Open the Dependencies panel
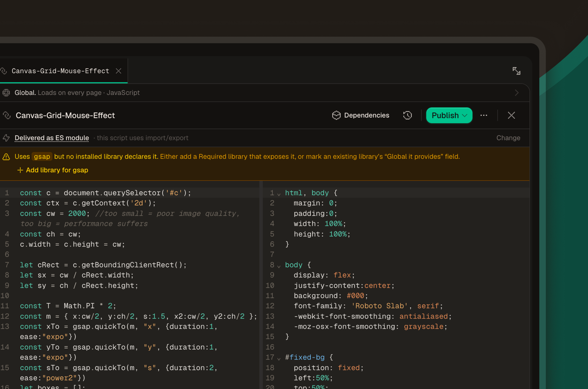 pos(360,115)
